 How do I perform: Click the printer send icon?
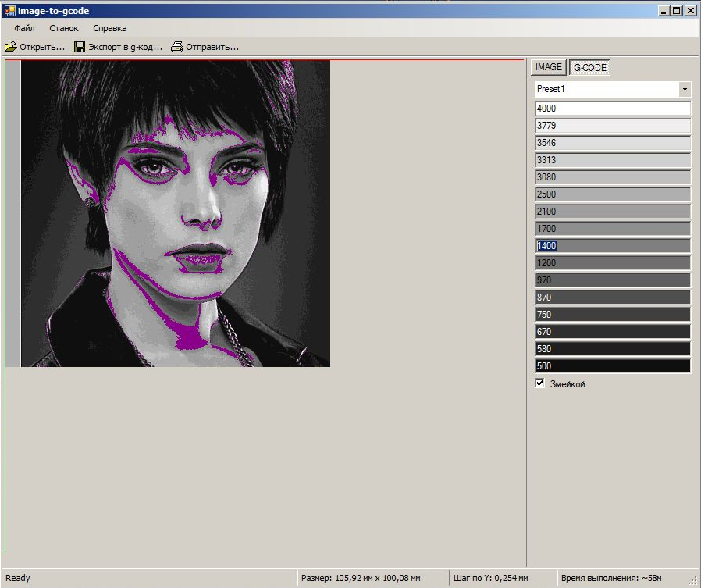point(177,47)
